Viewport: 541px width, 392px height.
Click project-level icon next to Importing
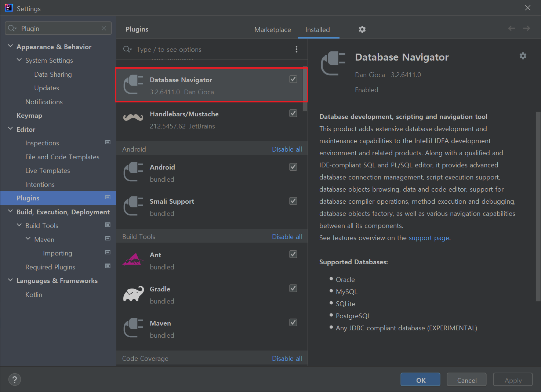pyautogui.click(x=108, y=252)
